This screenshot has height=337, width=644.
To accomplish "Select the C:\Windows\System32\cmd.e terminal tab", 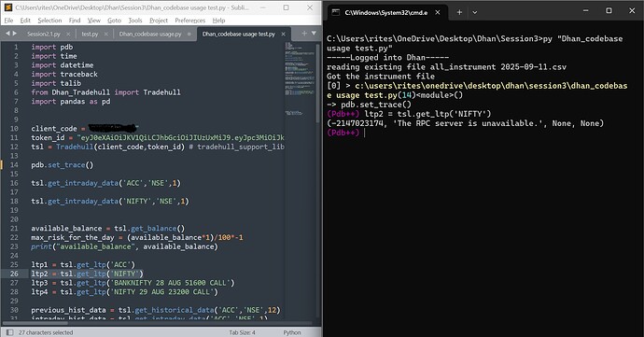I will (385, 12).
